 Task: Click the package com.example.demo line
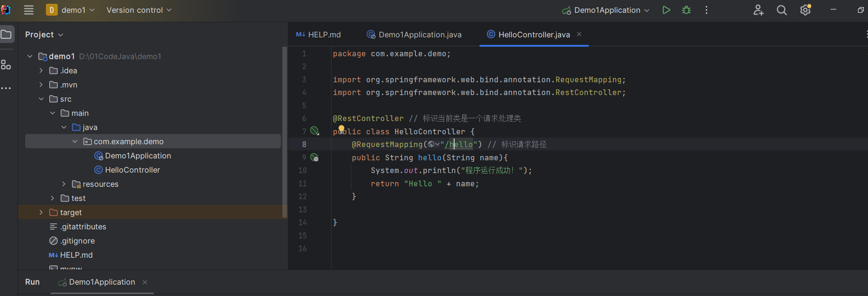(392, 54)
